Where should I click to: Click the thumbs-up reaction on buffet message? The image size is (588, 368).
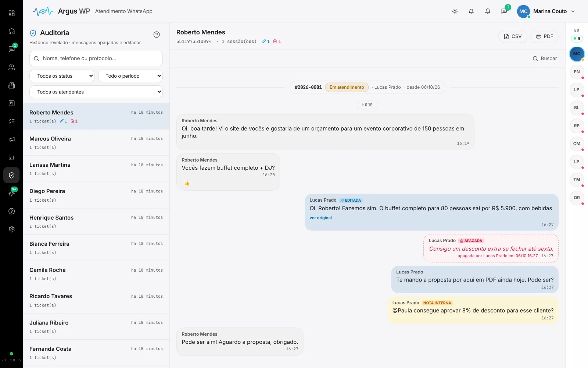pyautogui.click(x=187, y=183)
